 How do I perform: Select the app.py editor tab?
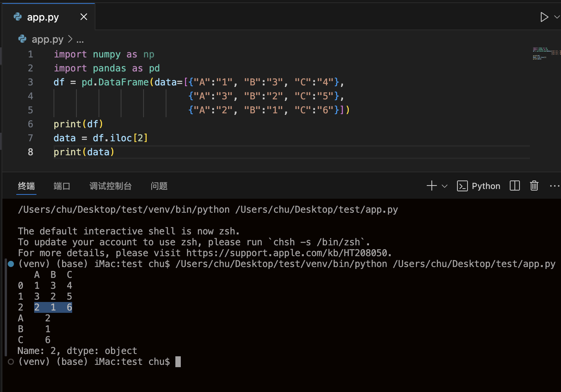coord(43,17)
